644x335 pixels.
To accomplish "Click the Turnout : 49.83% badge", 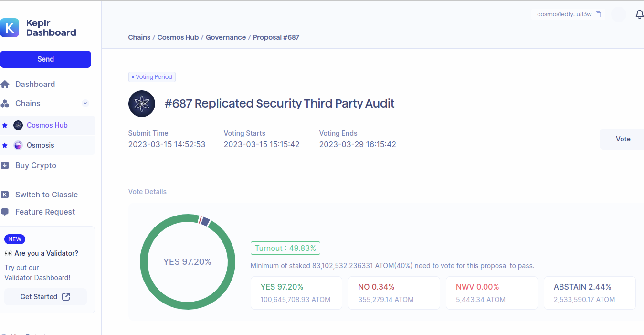I will 285,248.
